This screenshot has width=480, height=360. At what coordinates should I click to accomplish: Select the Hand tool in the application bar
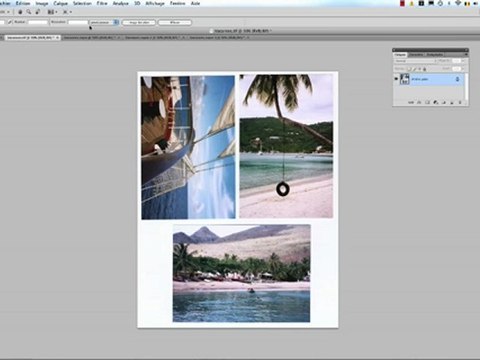click(x=20, y=12)
